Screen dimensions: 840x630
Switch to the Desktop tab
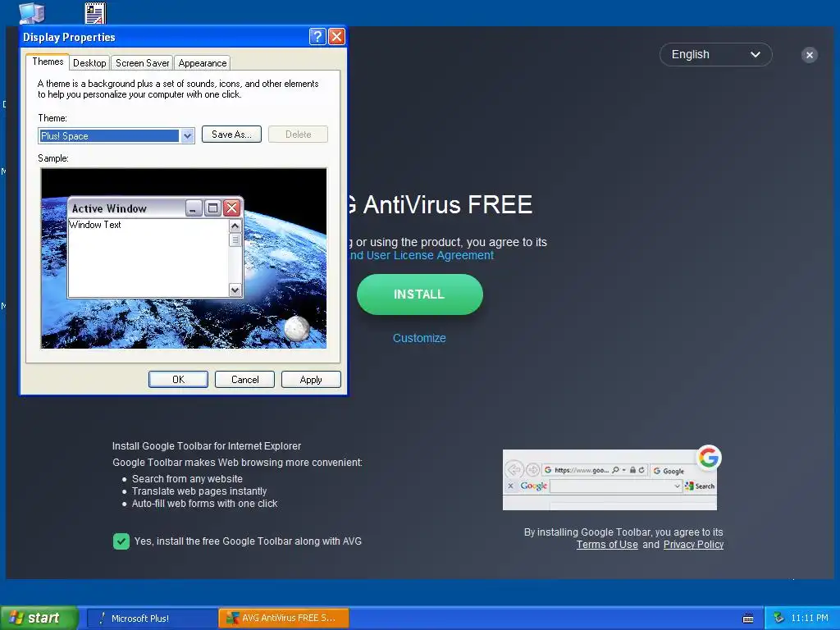(89, 62)
